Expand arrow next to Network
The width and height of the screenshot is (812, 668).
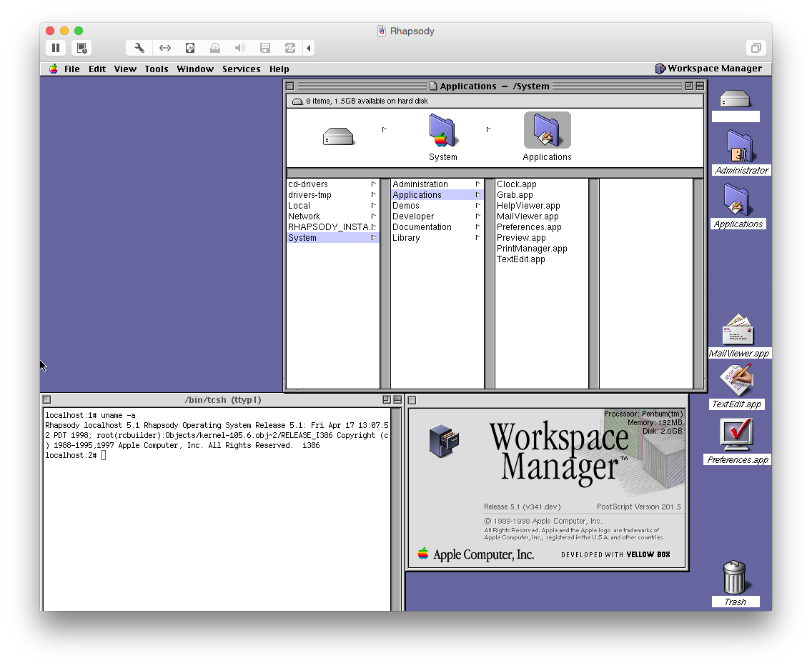[373, 216]
